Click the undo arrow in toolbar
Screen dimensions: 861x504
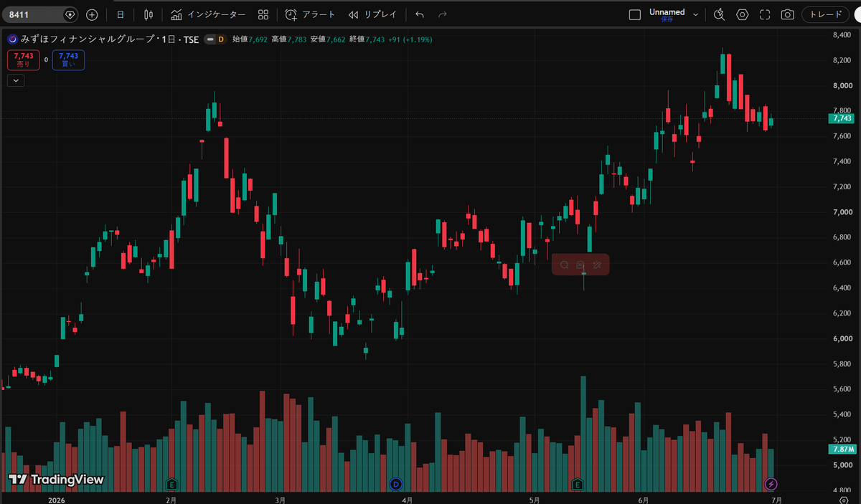click(x=420, y=14)
